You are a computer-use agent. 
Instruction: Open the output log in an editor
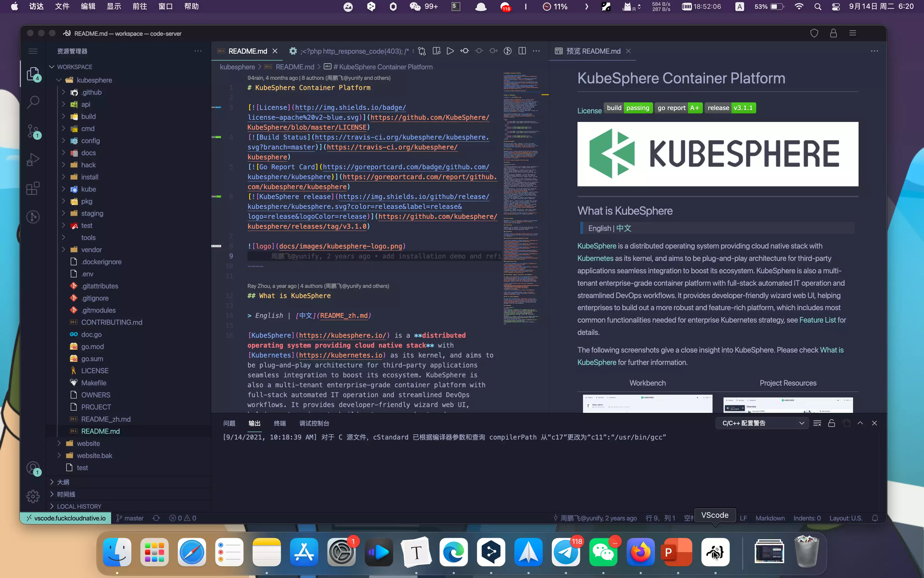pyautogui.click(x=846, y=423)
